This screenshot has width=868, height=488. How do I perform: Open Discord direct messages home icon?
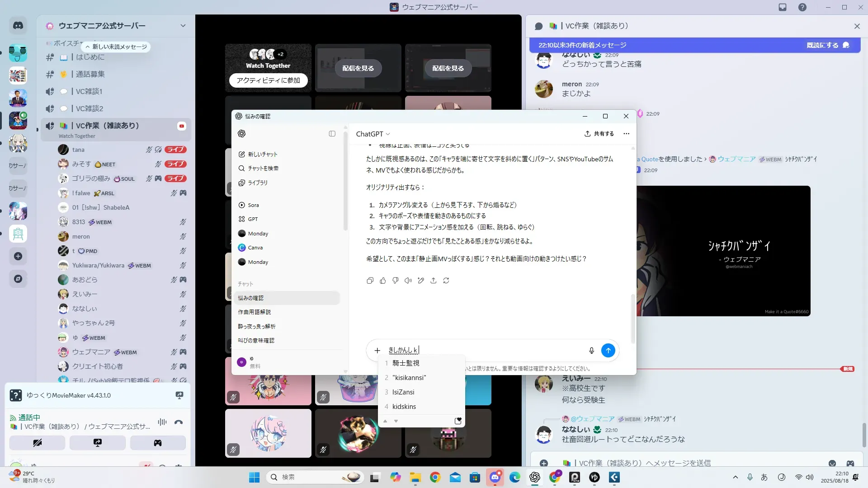18,26
